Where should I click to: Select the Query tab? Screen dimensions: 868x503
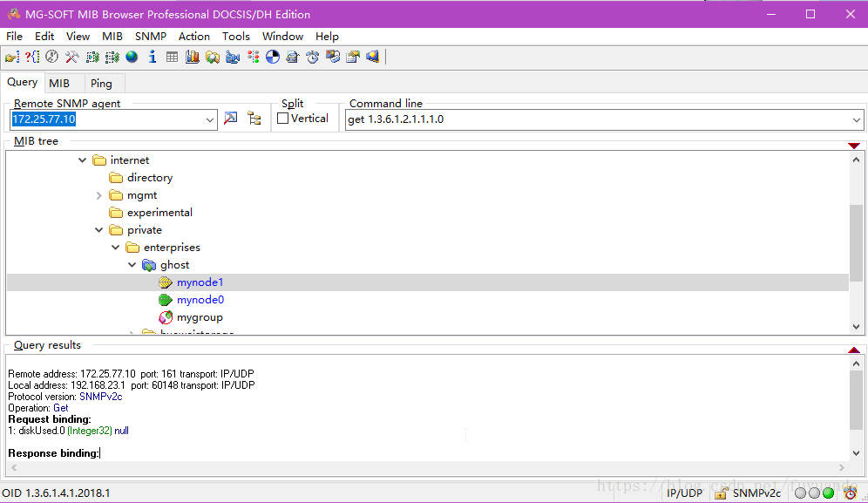point(22,82)
